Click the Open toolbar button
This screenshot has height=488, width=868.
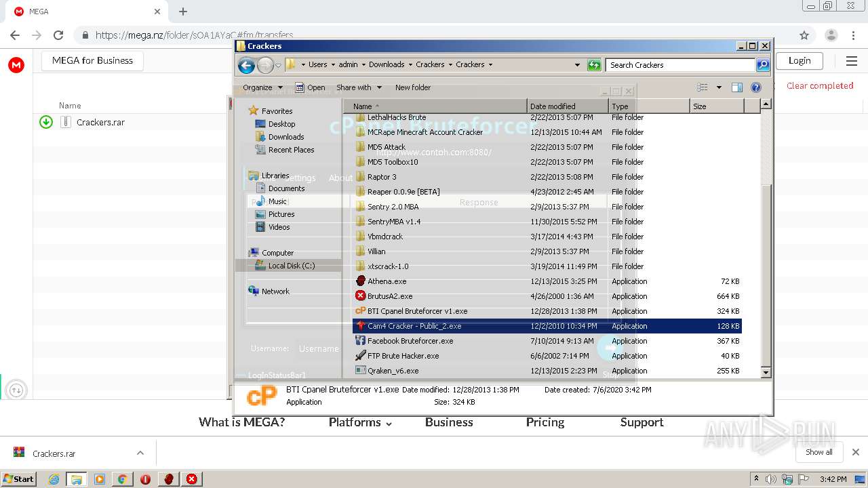pyautogui.click(x=310, y=87)
